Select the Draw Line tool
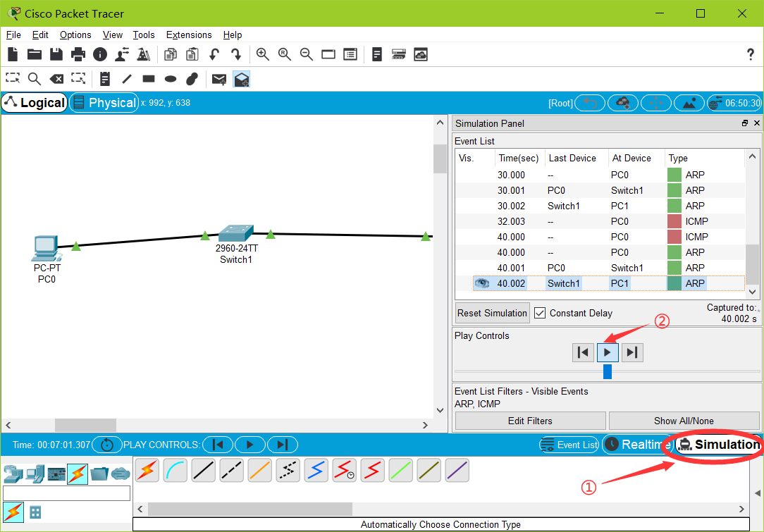764x532 pixels. (127, 78)
